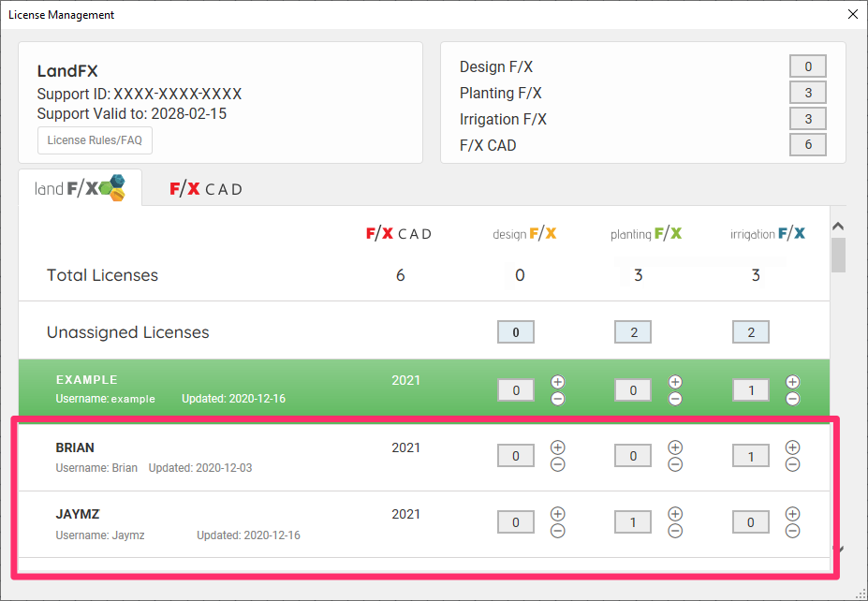Click the Total Licenses label
This screenshot has width=868, height=601.
[102, 275]
